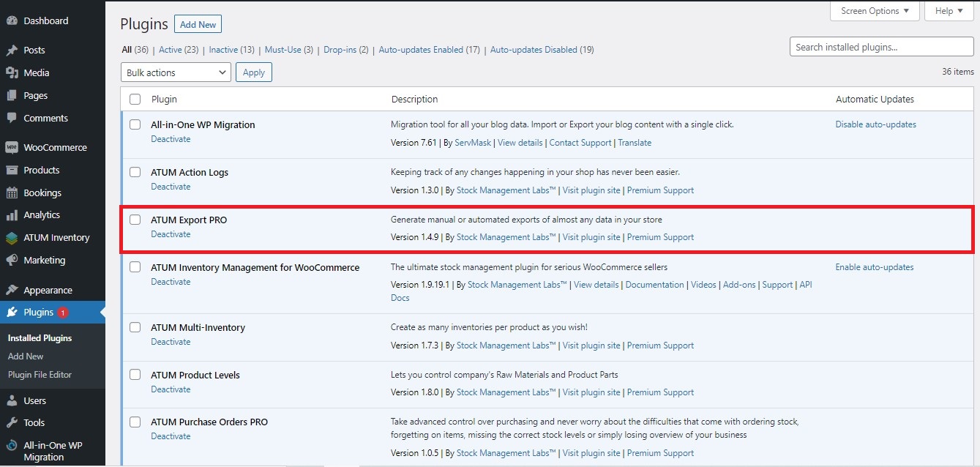
Task: Select ATUM Inventory Management for WooCommerce checkbox
Action: [135, 267]
